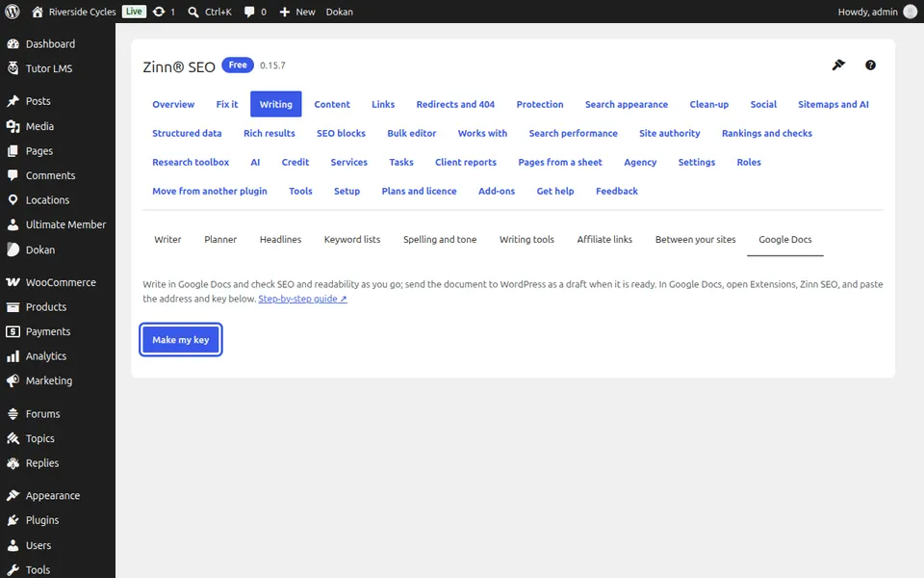
Task: Open the Riverside Cycles home icon
Action: (x=38, y=12)
